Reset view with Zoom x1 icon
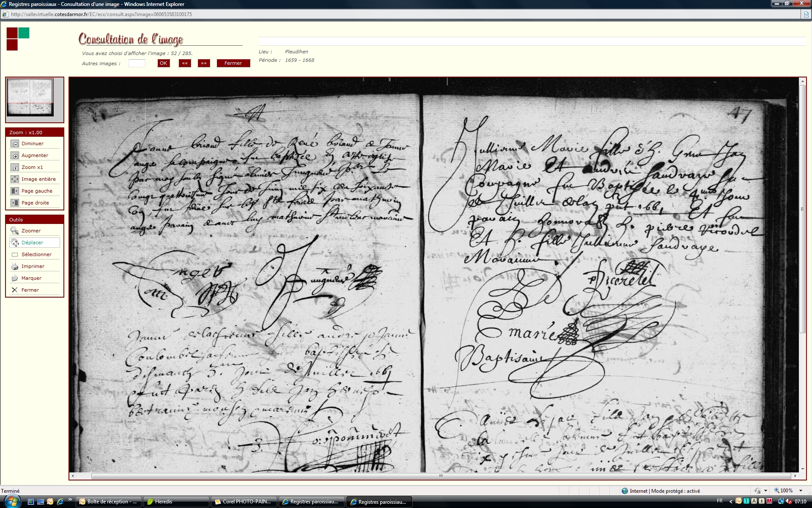 (15, 168)
